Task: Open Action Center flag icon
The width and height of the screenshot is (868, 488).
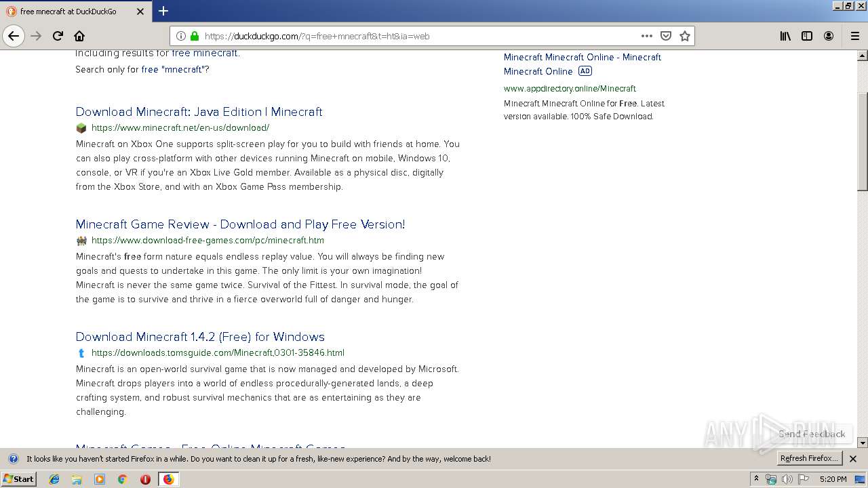Action: tap(804, 479)
